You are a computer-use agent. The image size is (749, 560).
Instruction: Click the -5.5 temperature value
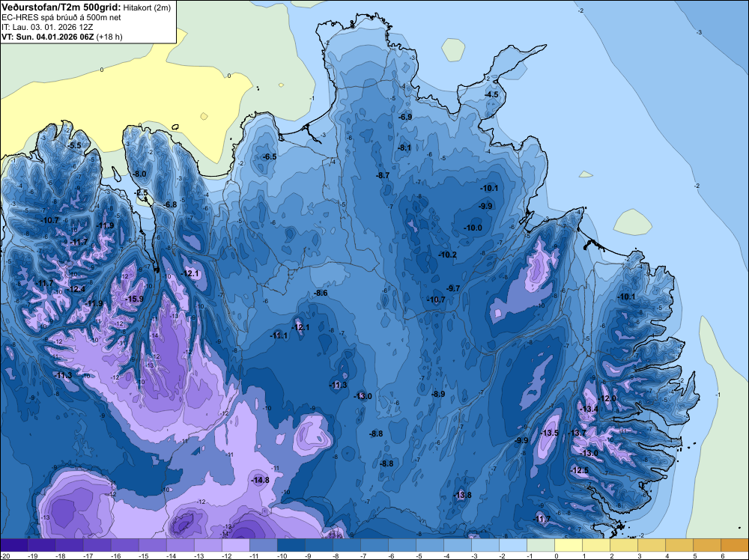(x=74, y=145)
